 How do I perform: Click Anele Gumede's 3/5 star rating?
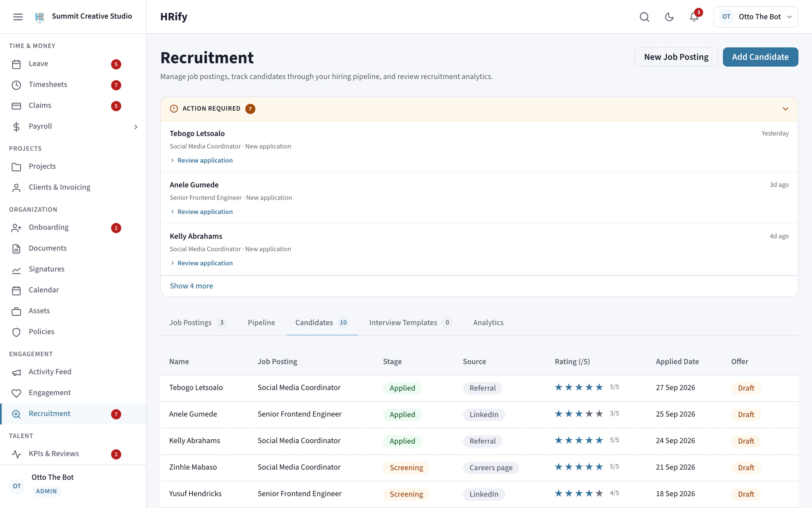[x=579, y=414]
